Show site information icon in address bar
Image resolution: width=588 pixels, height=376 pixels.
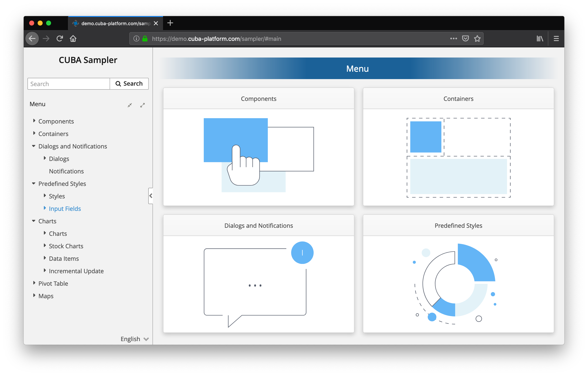coord(136,39)
